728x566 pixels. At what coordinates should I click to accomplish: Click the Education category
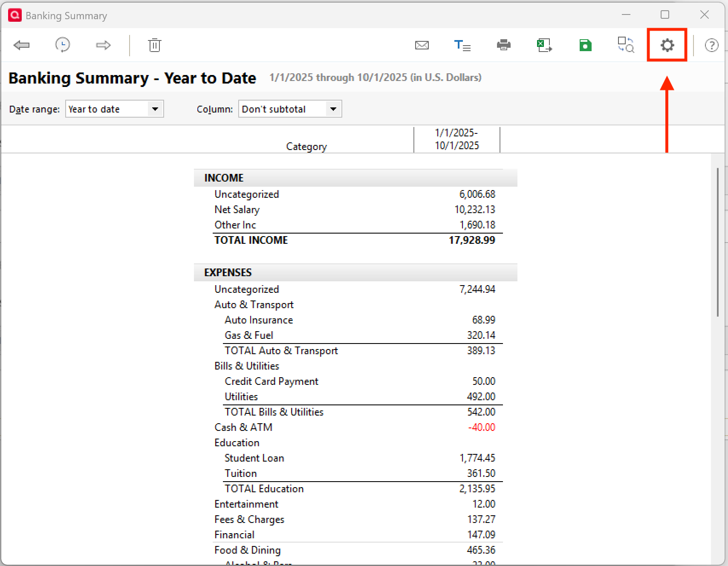coord(237,443)
